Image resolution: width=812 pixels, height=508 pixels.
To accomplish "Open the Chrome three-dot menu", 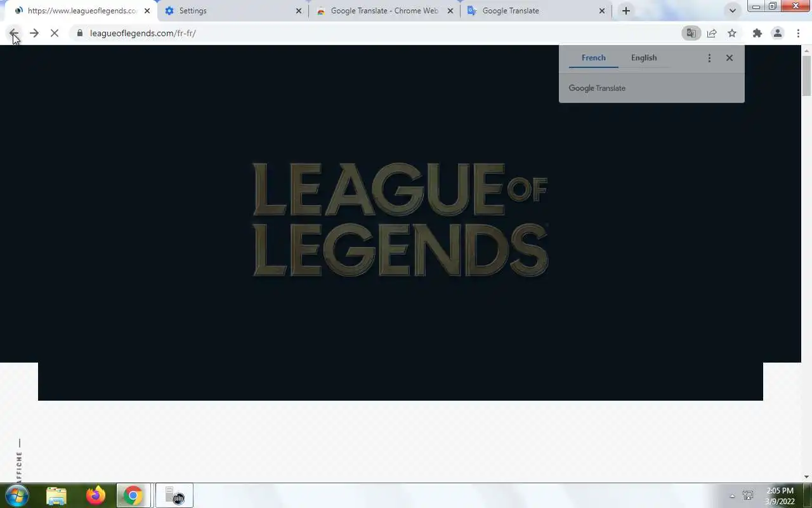I will coord(798,33).
